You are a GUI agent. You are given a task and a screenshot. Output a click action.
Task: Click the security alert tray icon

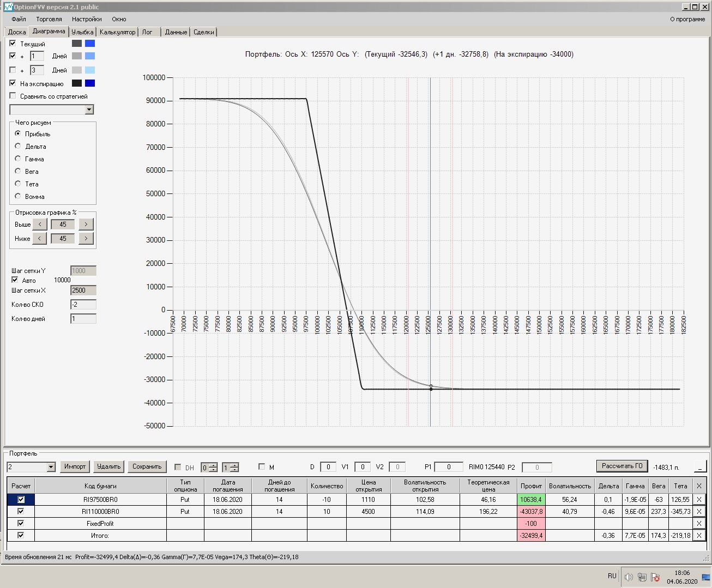tap(655, 577)
